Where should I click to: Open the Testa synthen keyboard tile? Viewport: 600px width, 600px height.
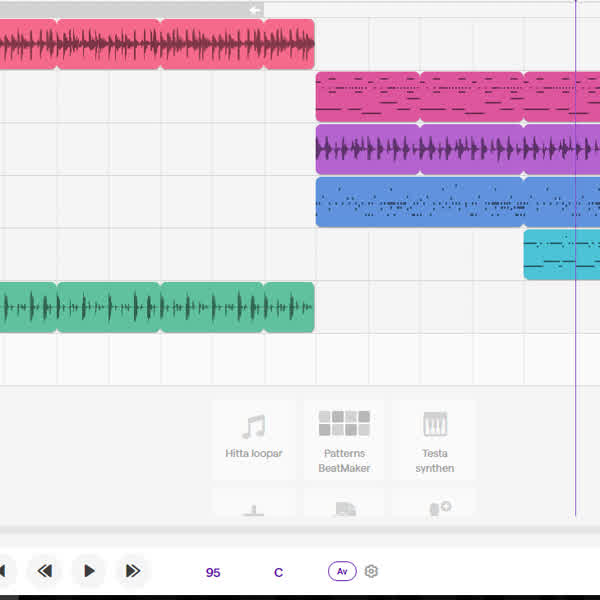tap(434, 439)
